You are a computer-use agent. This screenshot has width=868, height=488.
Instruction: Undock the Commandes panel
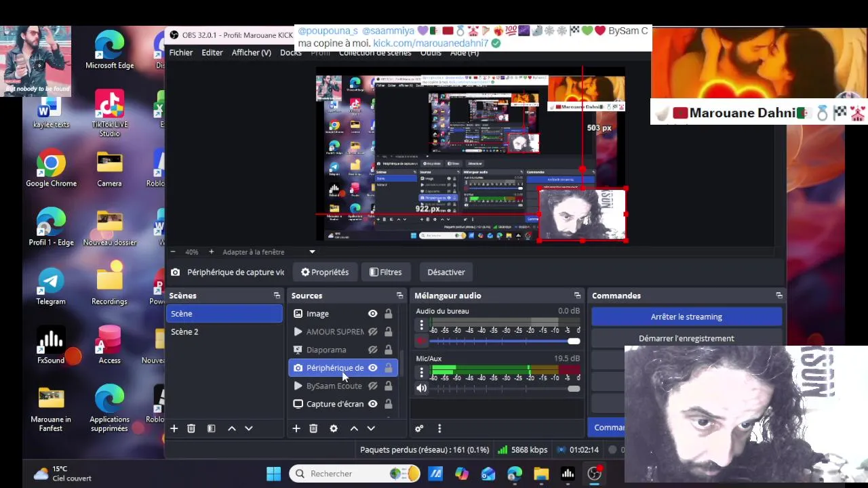click(x=779, y=296)
